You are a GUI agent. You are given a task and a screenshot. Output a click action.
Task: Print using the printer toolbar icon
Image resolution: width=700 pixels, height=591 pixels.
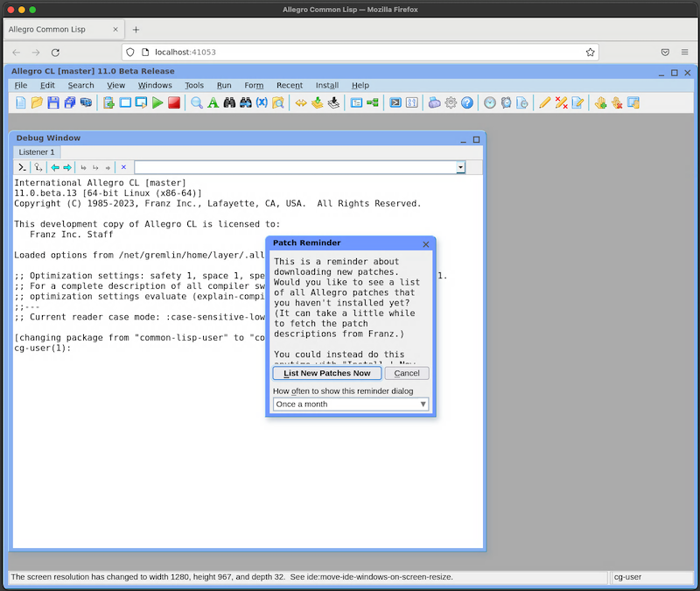(x=87, y=102)
